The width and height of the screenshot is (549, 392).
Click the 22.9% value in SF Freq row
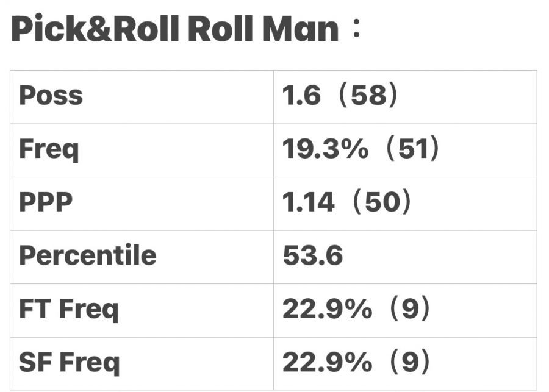point(326,363)
